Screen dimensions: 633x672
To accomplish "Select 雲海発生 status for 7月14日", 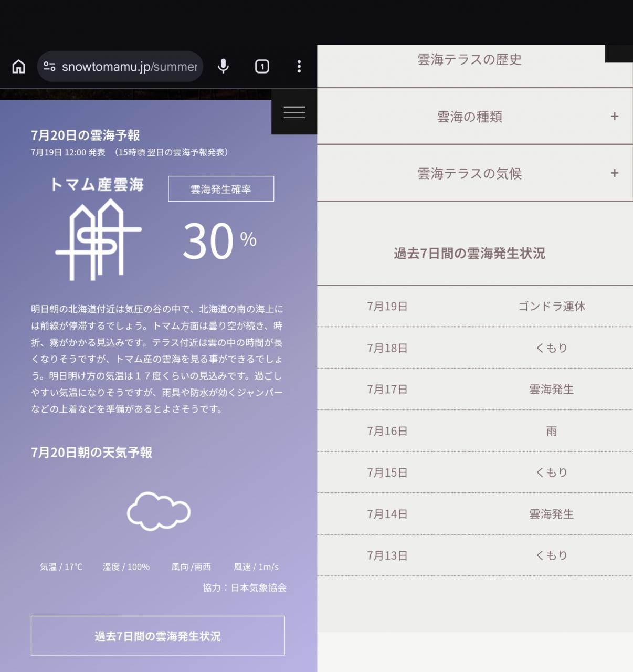I will coord(552,514).
